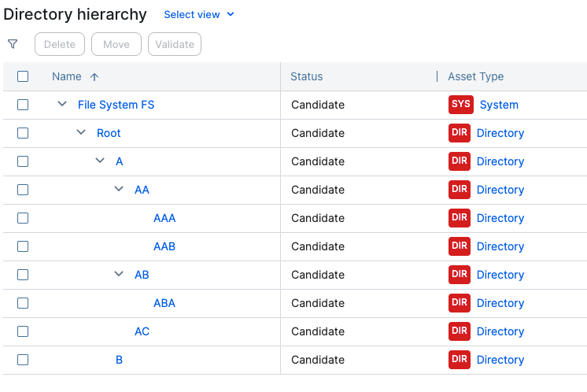Click the Asset Type column header
The image size is (587, 392).
pos(476,76)
